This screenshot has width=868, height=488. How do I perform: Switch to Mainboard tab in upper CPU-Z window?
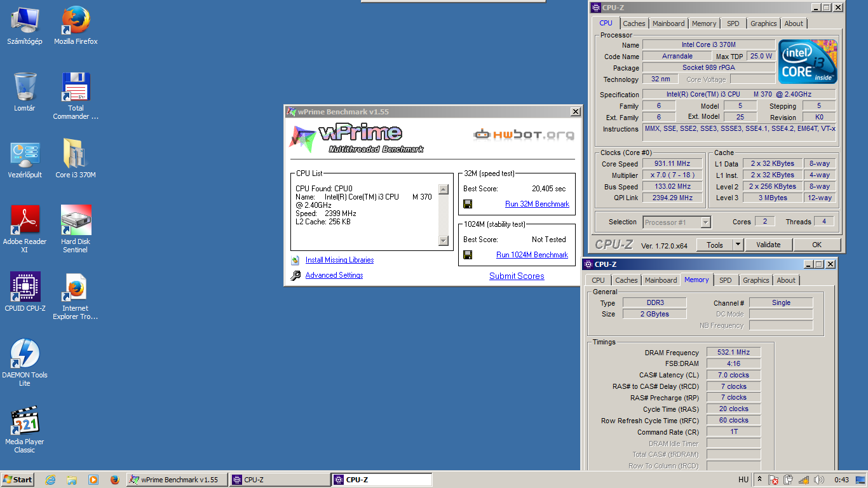point(668,24)
